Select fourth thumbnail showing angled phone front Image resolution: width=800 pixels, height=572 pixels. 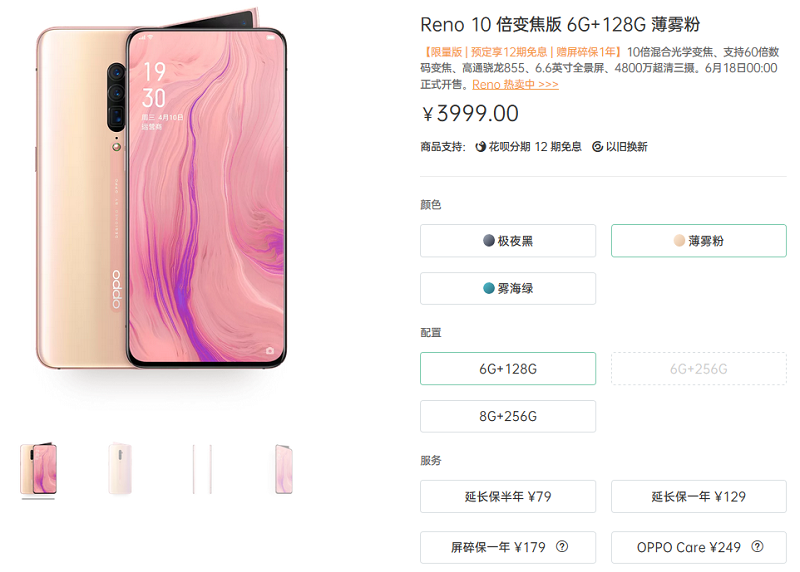[284, 469]
